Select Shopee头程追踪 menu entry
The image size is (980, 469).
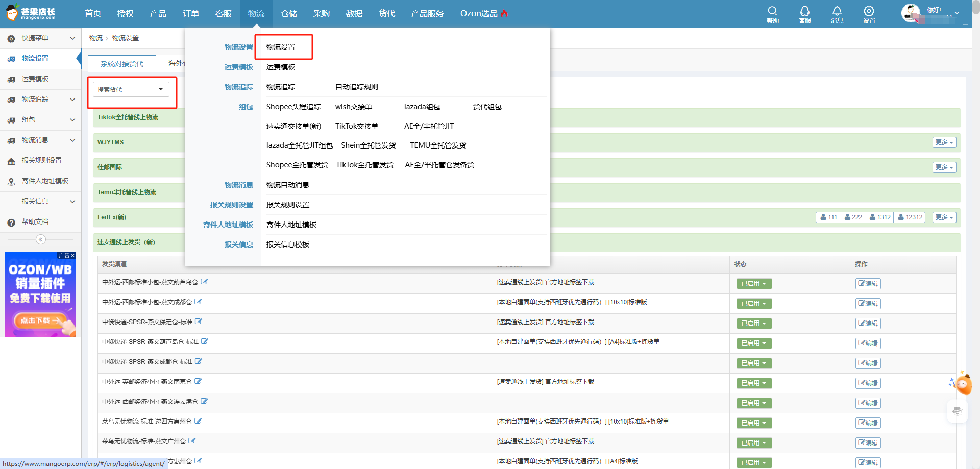(293, 107)
